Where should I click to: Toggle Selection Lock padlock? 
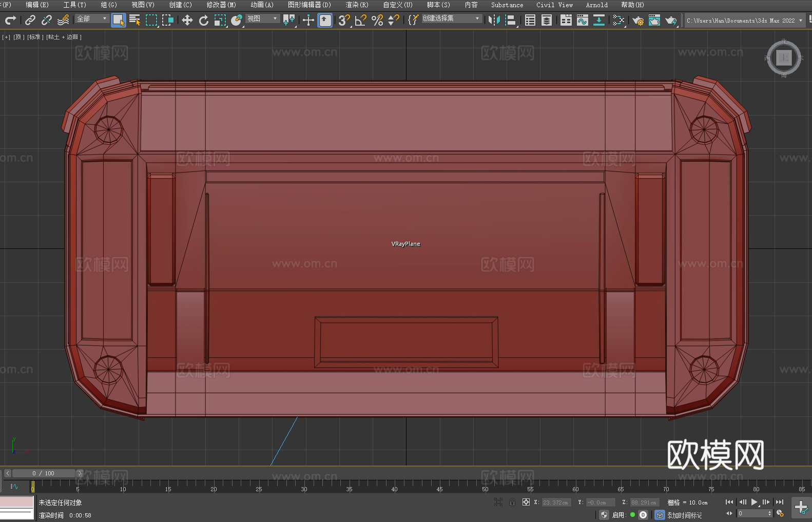tap(512, 502)
